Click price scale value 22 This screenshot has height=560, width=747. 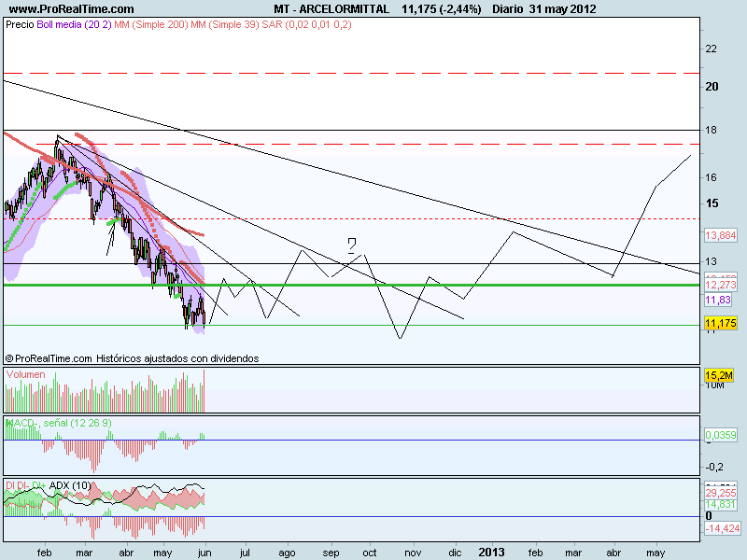(x=711, y=49)
